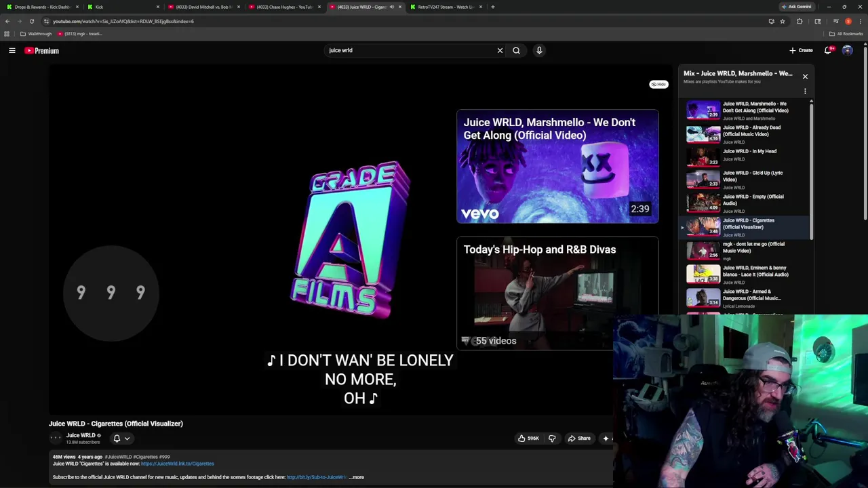Image resolution: width=868 pixels, height=488 pixels.
Task: Open Mix playlist three-dot options
Action: pos(805,91)
